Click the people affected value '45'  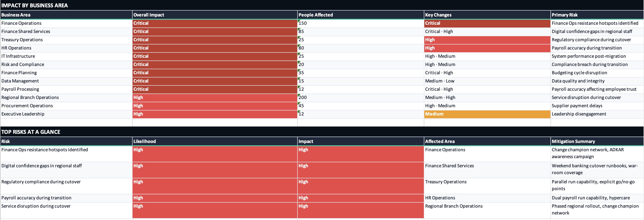(361, 106)
